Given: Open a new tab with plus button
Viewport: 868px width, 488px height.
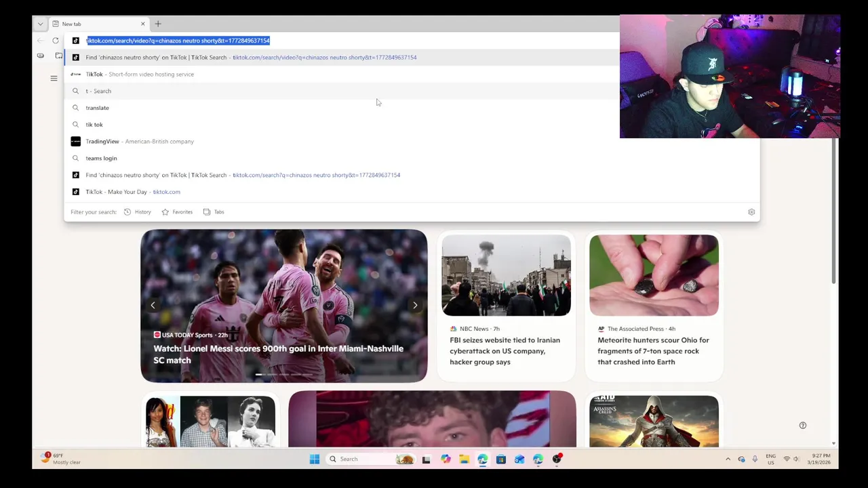Looking at the screenshot, I should [x=158, y=24].
